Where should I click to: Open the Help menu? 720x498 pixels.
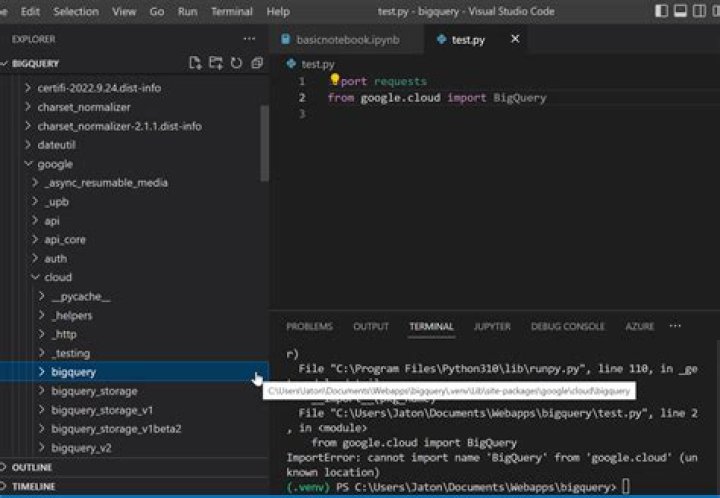[x=278, y=11]
